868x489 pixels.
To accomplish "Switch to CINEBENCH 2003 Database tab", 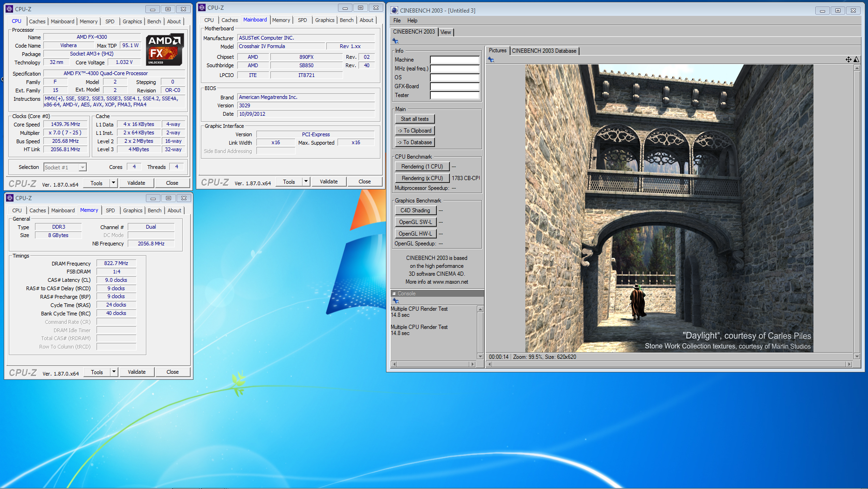I will (x=544, y=51).
